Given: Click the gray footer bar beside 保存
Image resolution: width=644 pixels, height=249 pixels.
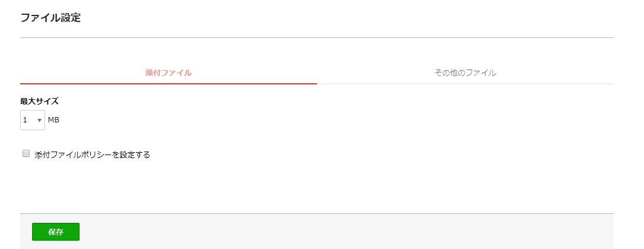Looking at the screenshot, I should 345,232.
